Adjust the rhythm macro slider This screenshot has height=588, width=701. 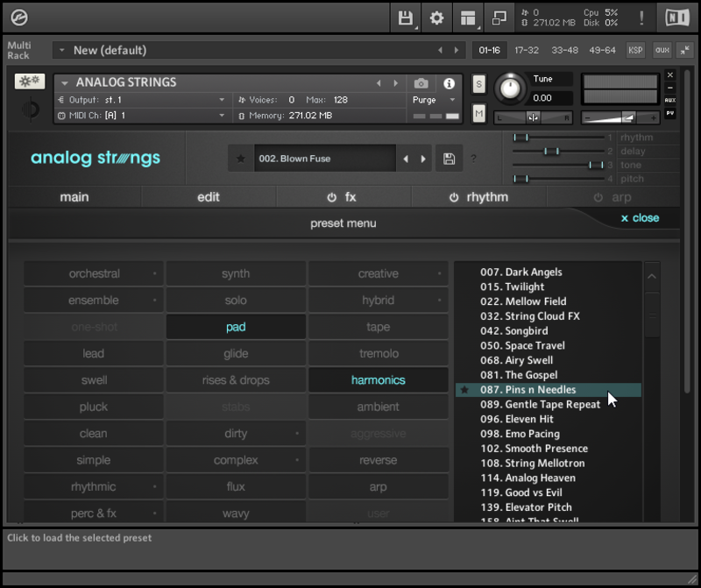pyautogui.click(x=520, y=138)
